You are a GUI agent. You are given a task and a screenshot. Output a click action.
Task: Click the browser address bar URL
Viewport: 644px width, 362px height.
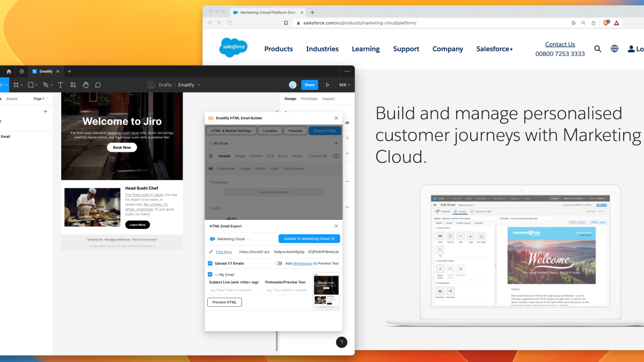[360, 23]
